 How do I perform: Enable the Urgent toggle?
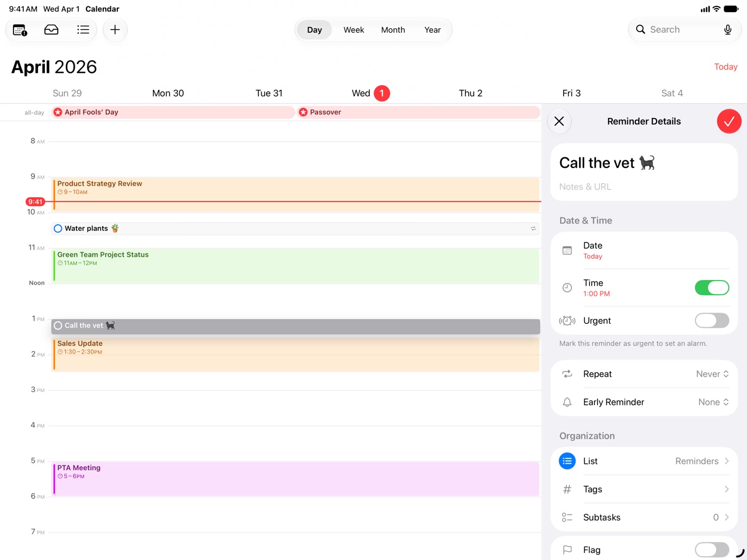coord(712,320)
